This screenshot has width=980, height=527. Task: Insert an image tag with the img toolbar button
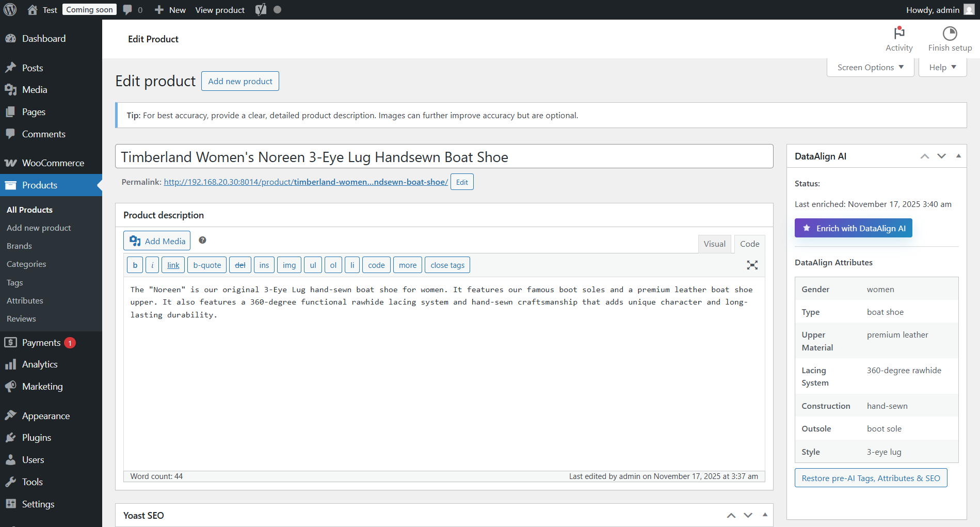(x=289, y=265)
